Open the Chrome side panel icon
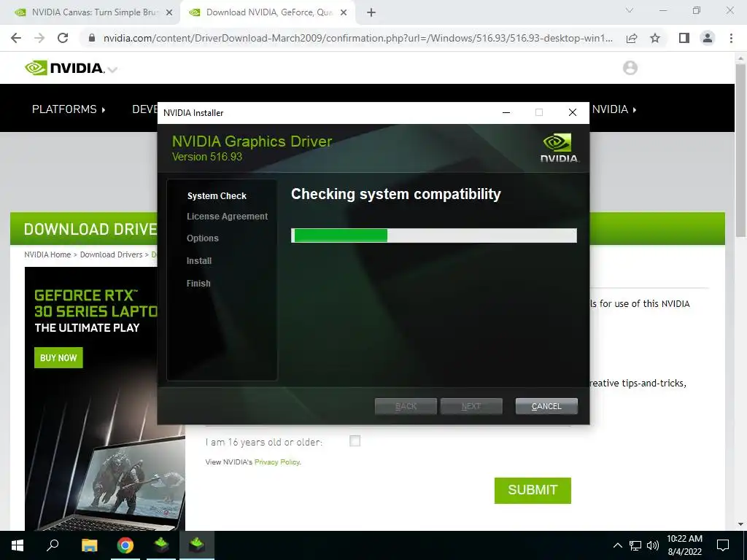Viewport: 747px width, 560px height. 684,38
